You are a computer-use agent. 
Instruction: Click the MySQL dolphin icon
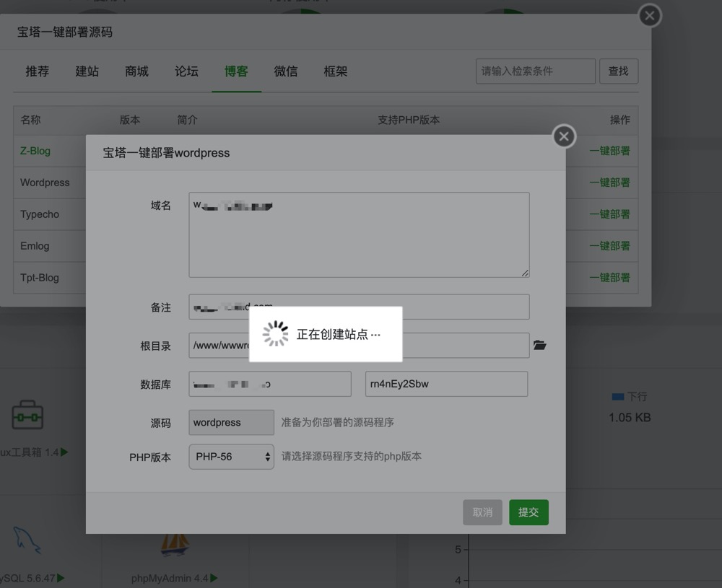[27, 540]
